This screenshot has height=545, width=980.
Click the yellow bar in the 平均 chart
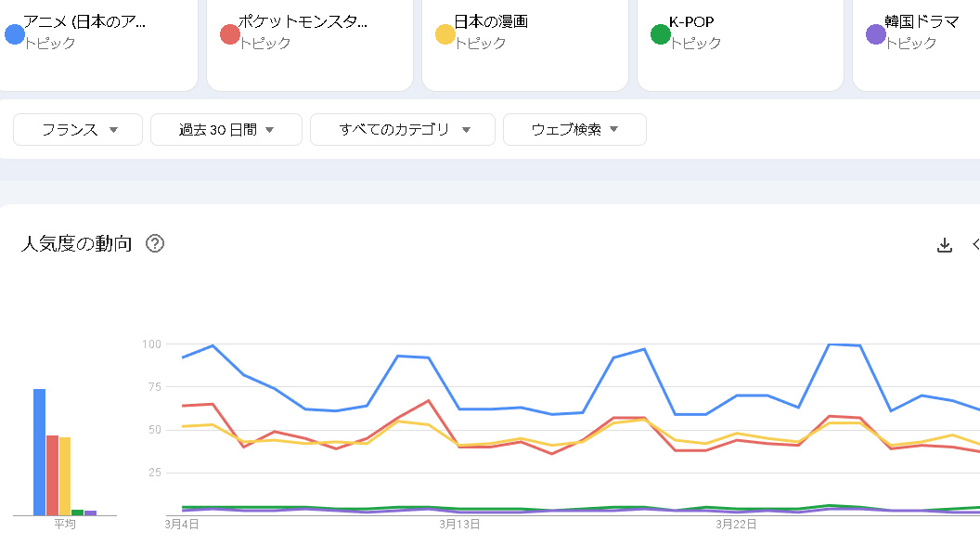[65, 475]
